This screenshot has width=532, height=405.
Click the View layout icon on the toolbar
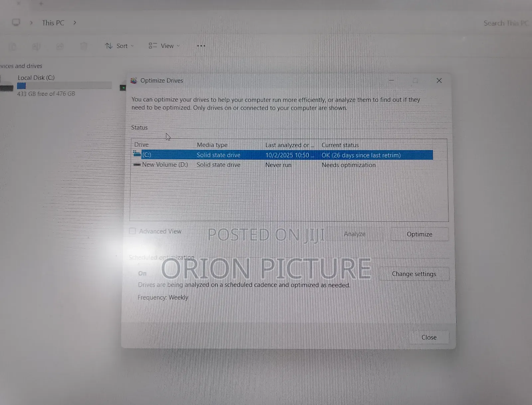tap(153, 46)
